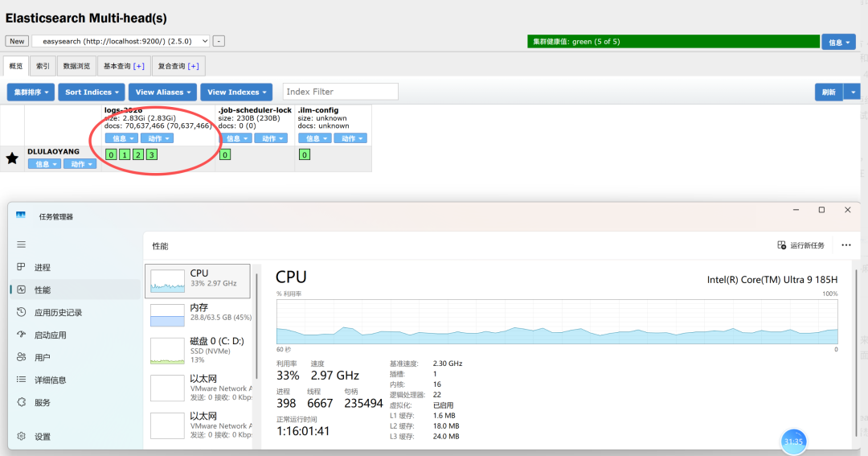Viewport: 868px width, 456px height.
Task: Click 运行新任务 run new task
Action: [x=801, y=245]
